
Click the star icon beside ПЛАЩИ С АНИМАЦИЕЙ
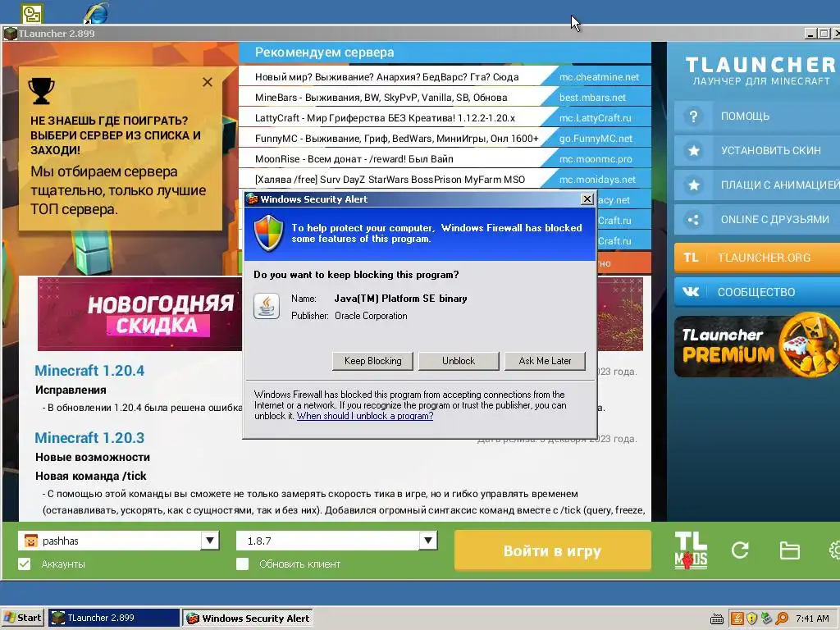[693, 185]
